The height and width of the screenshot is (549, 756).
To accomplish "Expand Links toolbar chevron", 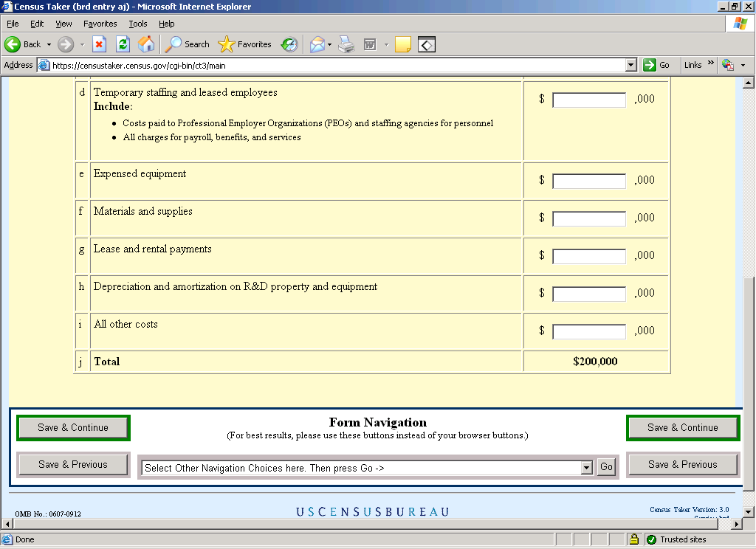I will (x=710, y=63).
